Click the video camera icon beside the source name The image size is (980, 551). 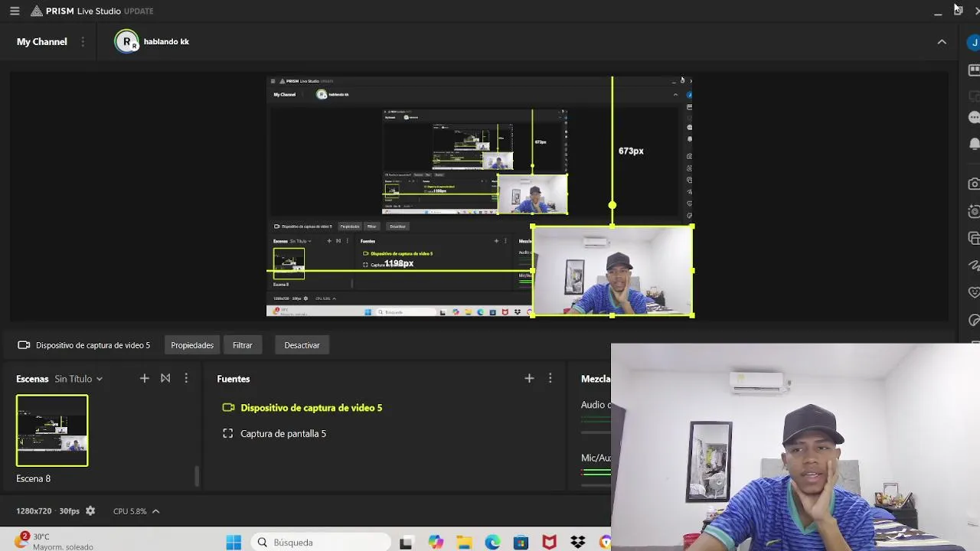tap(24, 345)
